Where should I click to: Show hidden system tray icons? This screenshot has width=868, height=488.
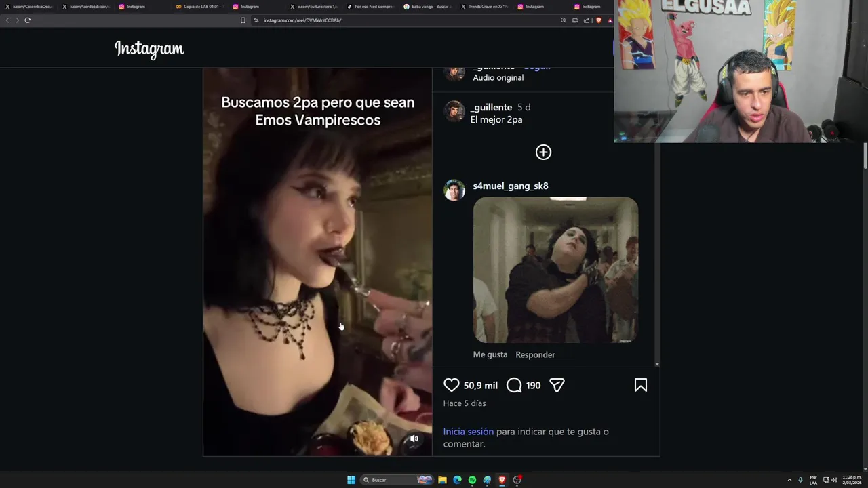[789, 480]
